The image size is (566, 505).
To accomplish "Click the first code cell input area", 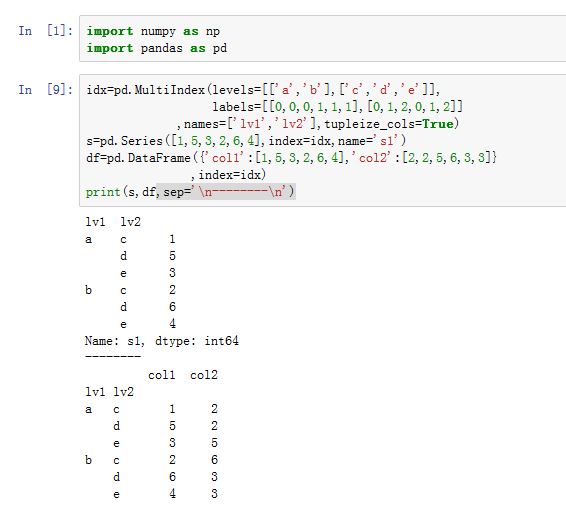I will coord(323,39).
